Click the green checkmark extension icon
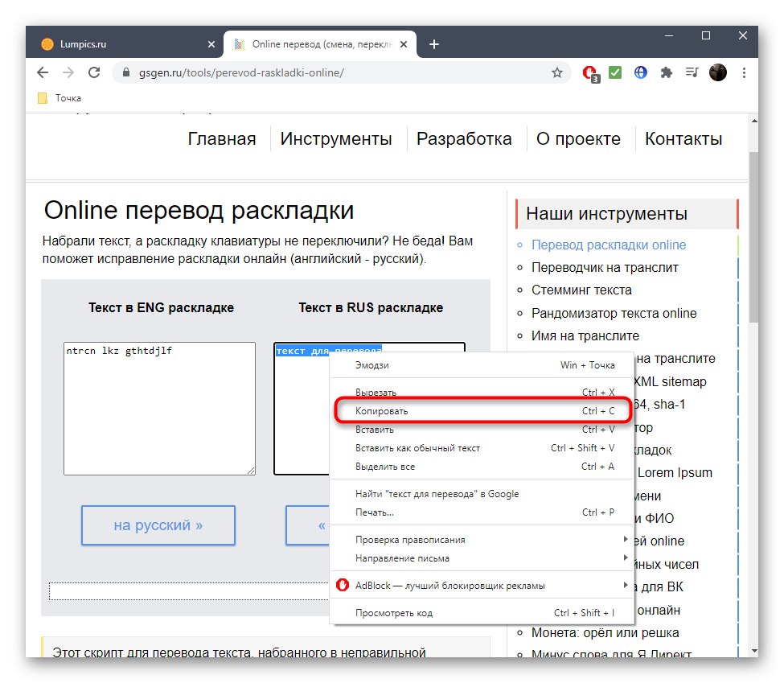784x683 pixels. (615, 72)
